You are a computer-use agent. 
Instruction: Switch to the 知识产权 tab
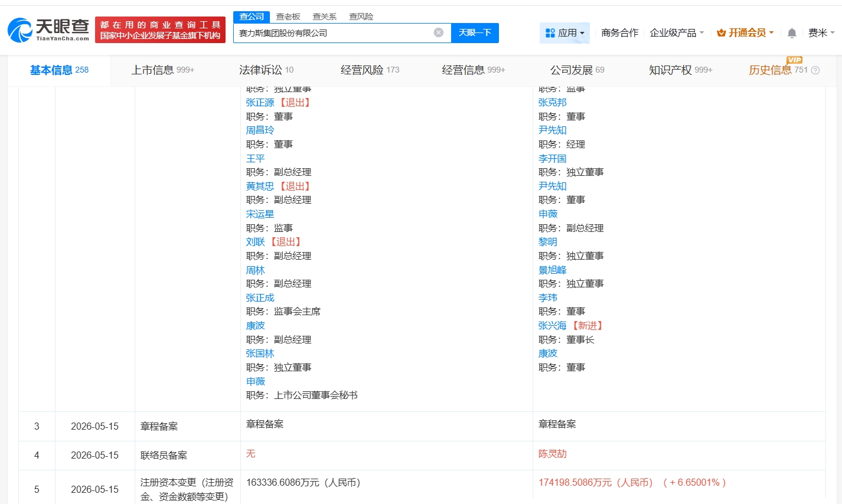[x=681, y=70]
